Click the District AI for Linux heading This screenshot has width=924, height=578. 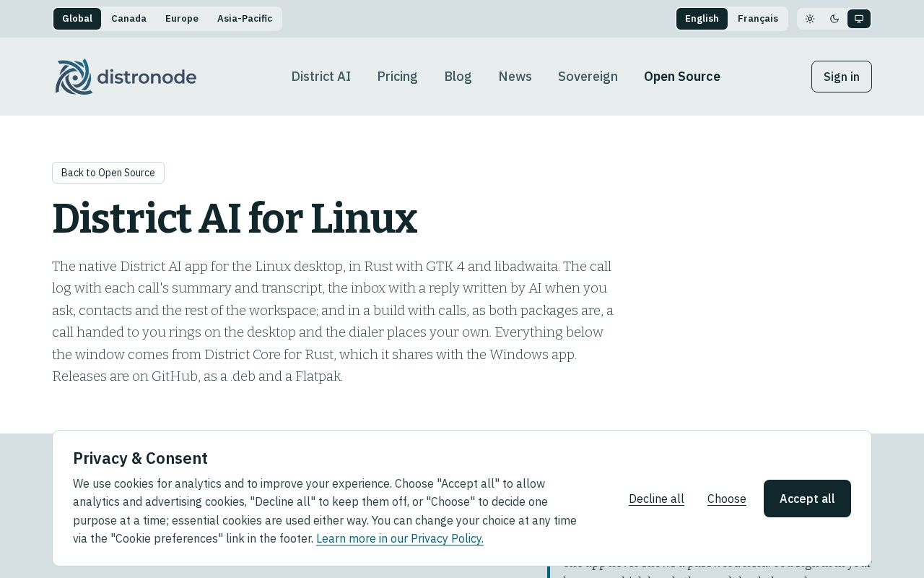click(x=235, y=219)
